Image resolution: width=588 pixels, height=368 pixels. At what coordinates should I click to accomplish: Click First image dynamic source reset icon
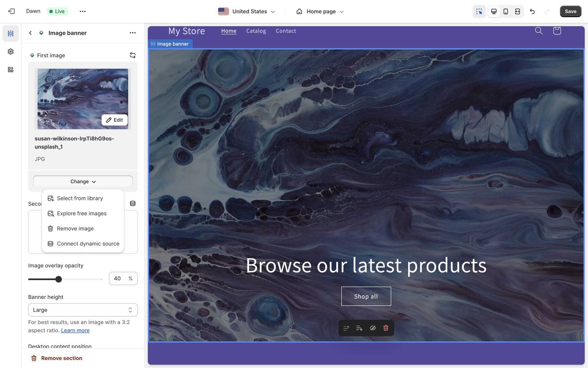coord(133,55)
